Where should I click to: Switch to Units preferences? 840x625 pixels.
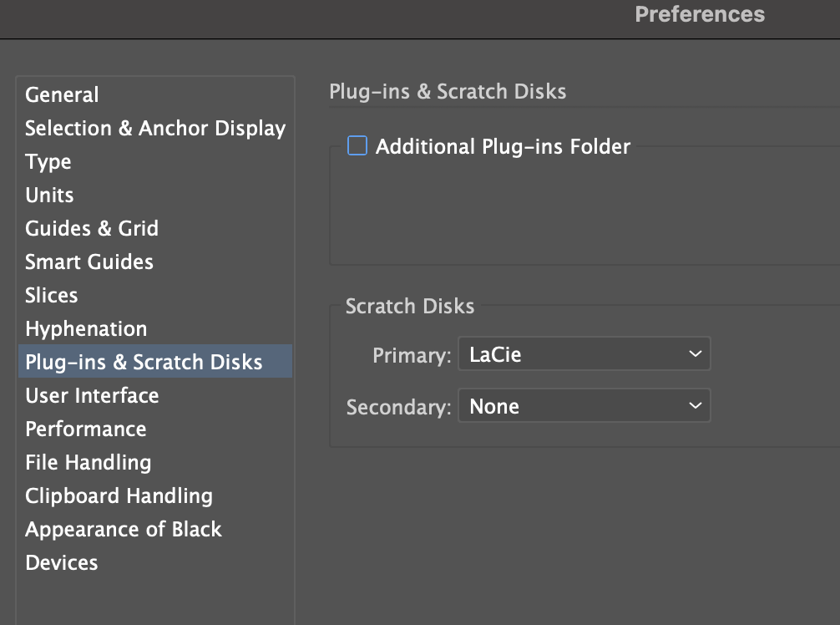(x=49, y=195)
